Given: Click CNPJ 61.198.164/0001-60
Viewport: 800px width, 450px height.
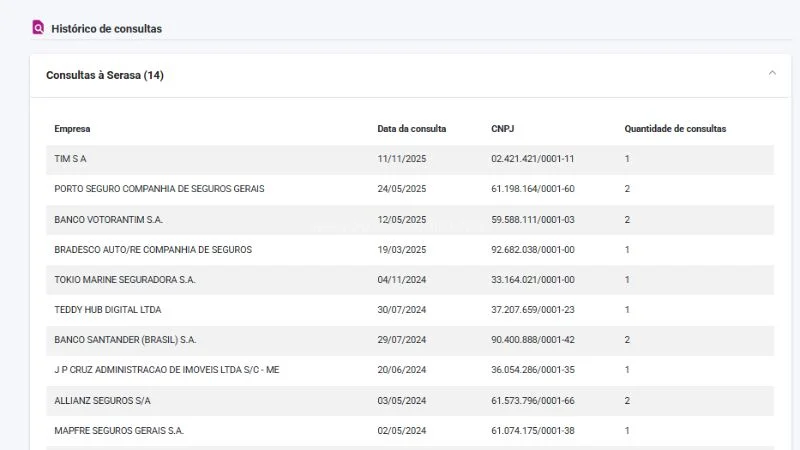Looking at the screenshot, I should point(532,189).
